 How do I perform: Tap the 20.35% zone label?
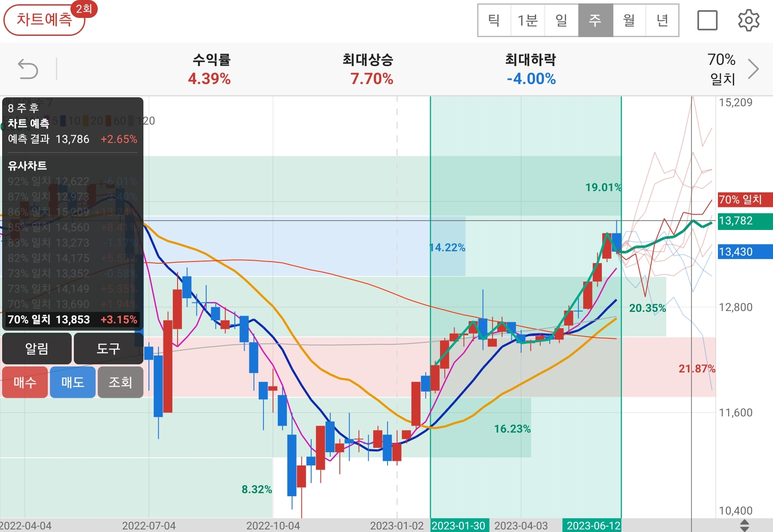[648, 308]
